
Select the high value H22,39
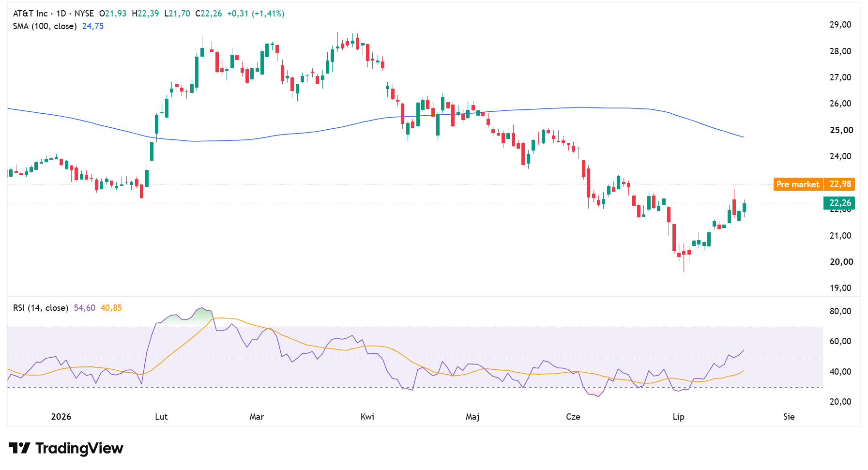click(145, 14)
